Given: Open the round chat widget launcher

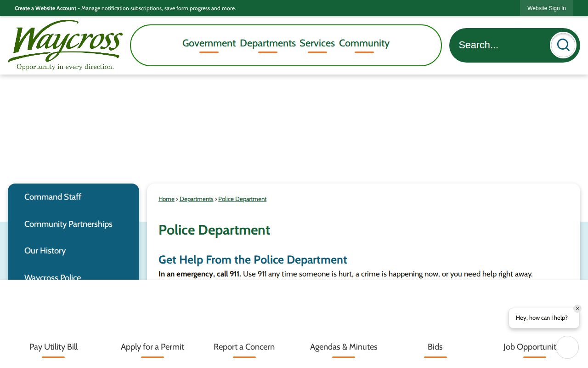Looking at the screenshot, I should coord(567,347).
